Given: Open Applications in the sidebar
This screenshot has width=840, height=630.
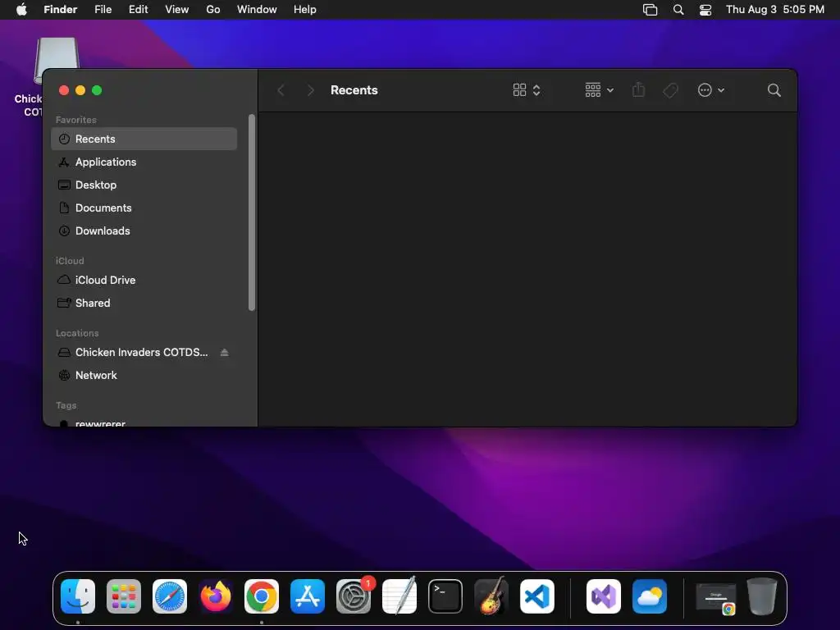Looking at the screenshot, I should 144,162.
